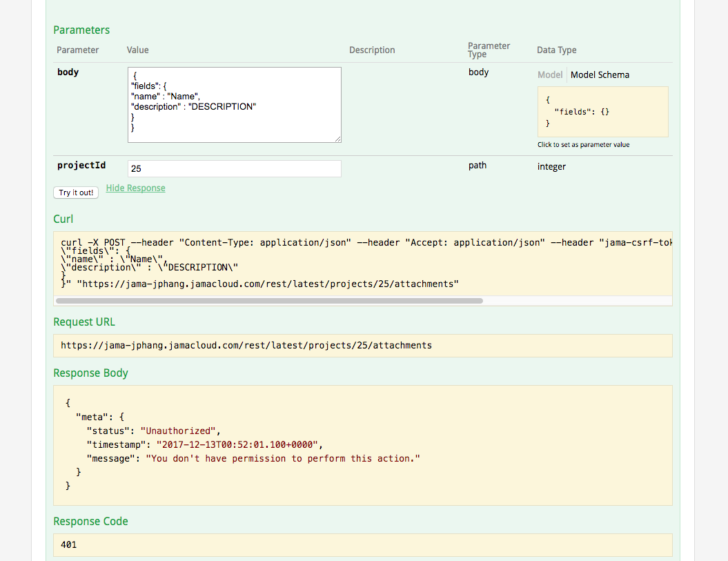The image size is (728, 561).
Task: Click the response code value 401
Action: click(x=69, y=544)
